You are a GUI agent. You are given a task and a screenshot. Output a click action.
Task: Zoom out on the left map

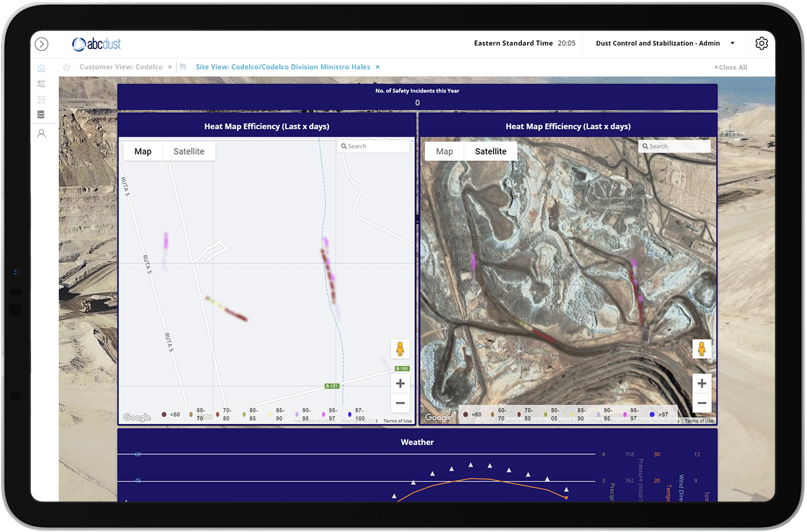400,403
